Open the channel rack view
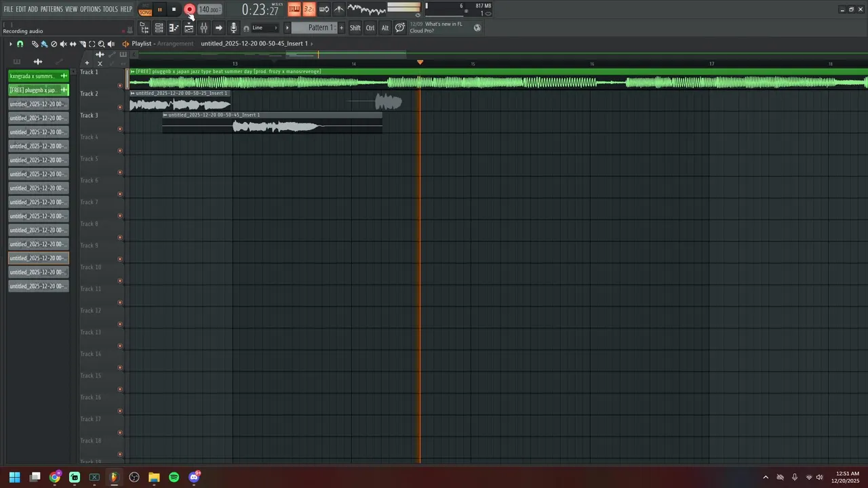This screenshot has height=488, width=868. 159,28
